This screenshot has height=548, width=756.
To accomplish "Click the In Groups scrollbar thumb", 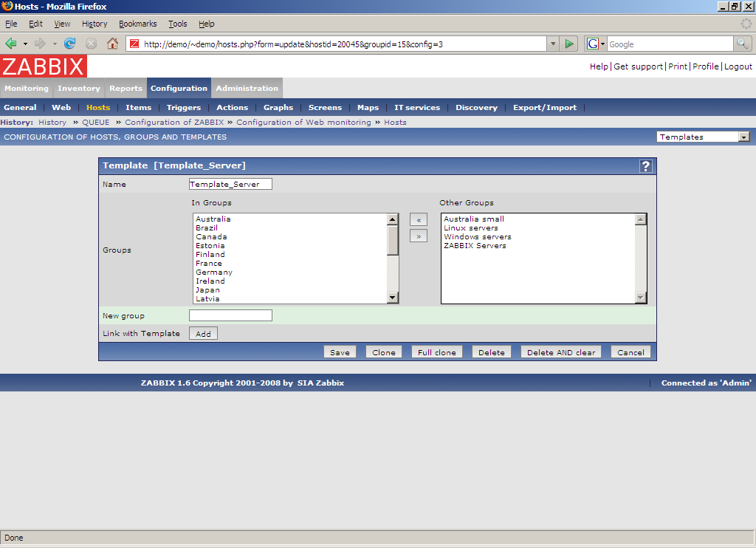I will [393, 240].
